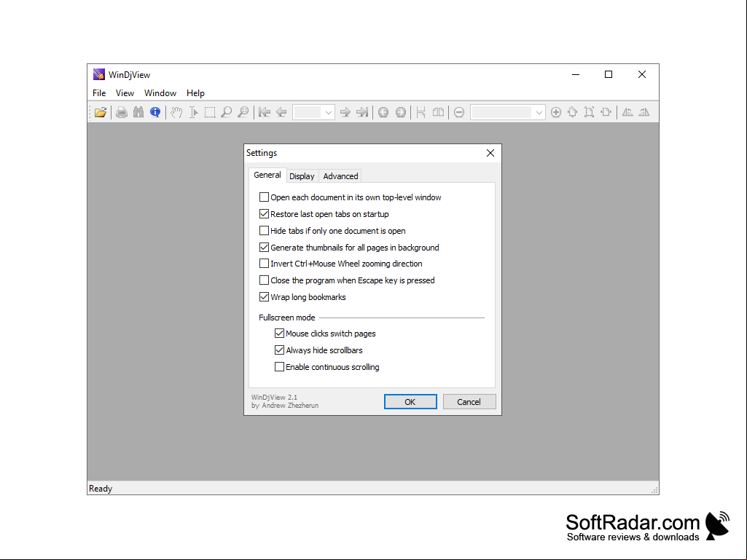747x560 pixels.
Task: Click the 'WinDjView 2.1' version text
Action: point(275,397)
